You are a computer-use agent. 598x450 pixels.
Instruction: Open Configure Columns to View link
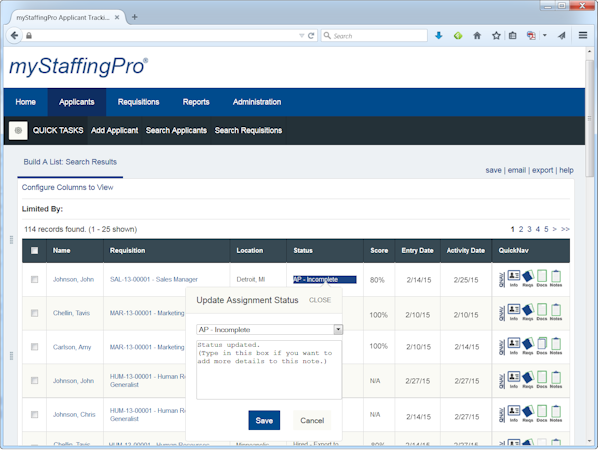click(68, 187)
